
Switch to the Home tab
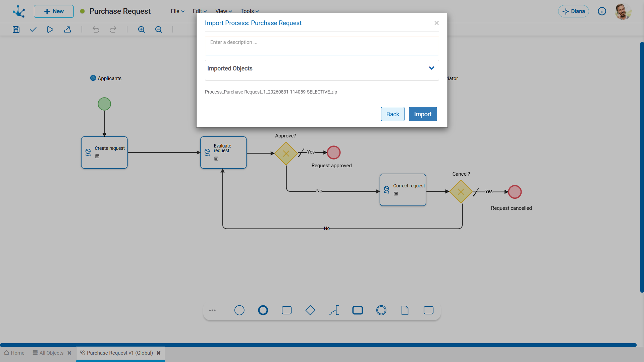pyautogui.click(x=14, y=353)
